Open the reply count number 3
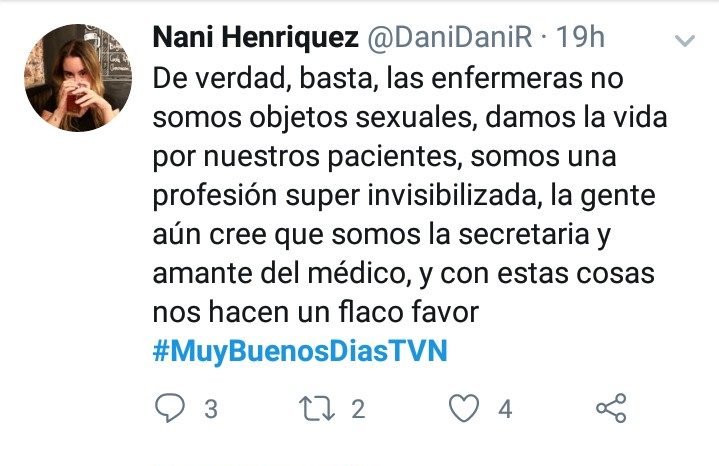Screen dimensions: 719x466 pos(211,409)
